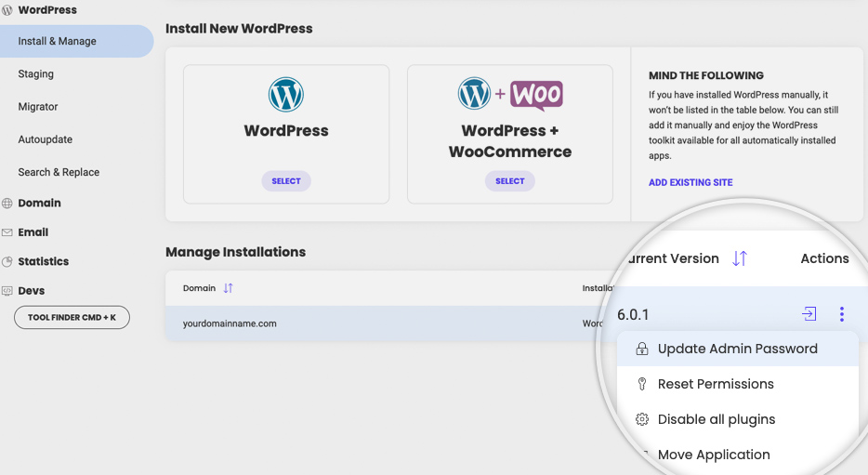Screen dimensions: 868x475
Task: Select the Autoupdate menu item
Action: 45,139
